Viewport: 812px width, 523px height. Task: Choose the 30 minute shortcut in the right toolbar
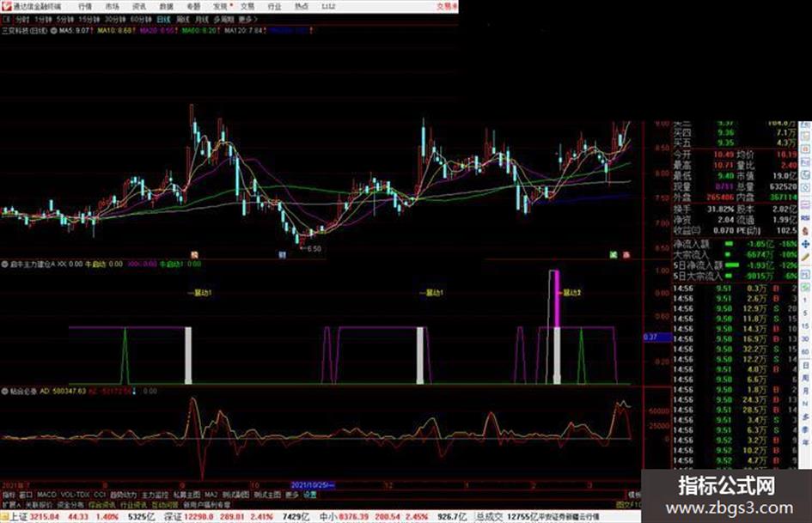tap(805, 339)
